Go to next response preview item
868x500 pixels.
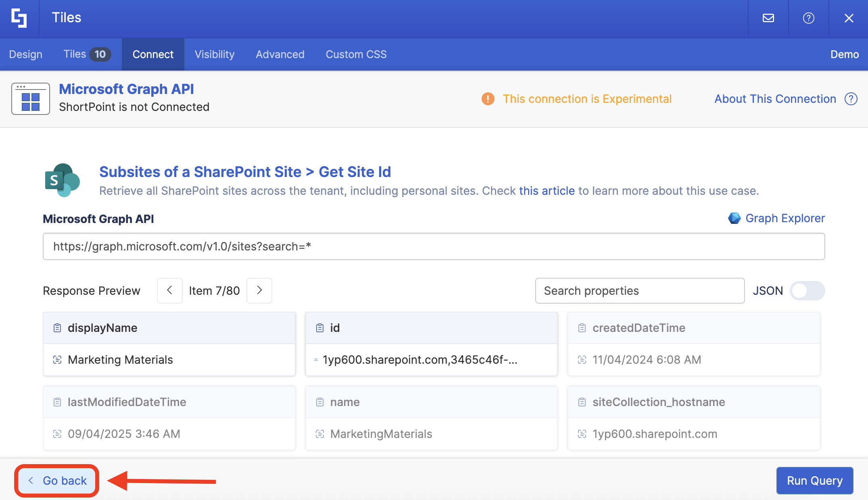259,290
